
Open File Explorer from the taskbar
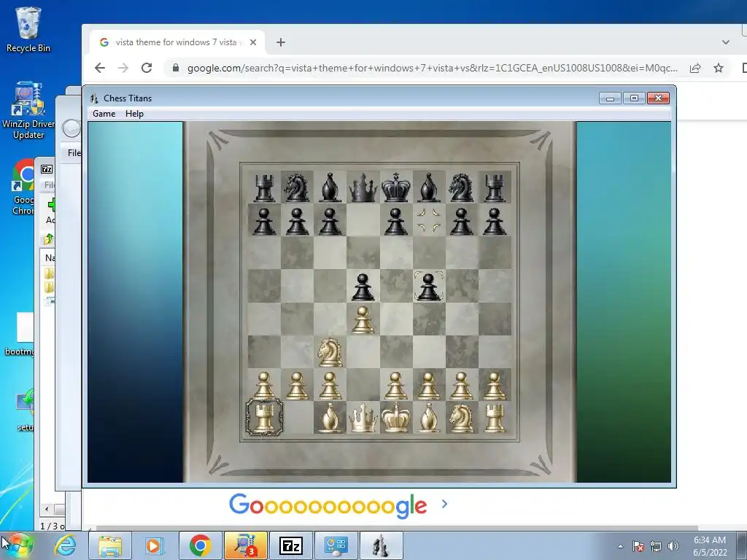[110, 545]
